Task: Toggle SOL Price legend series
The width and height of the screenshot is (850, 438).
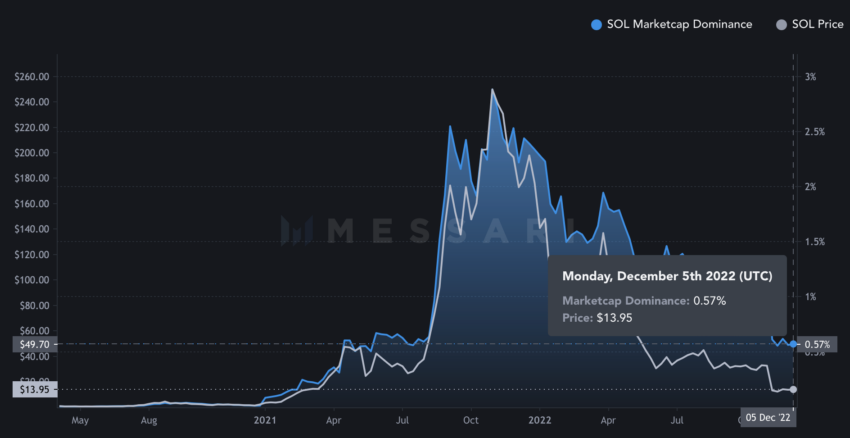Action: (810, 24)
